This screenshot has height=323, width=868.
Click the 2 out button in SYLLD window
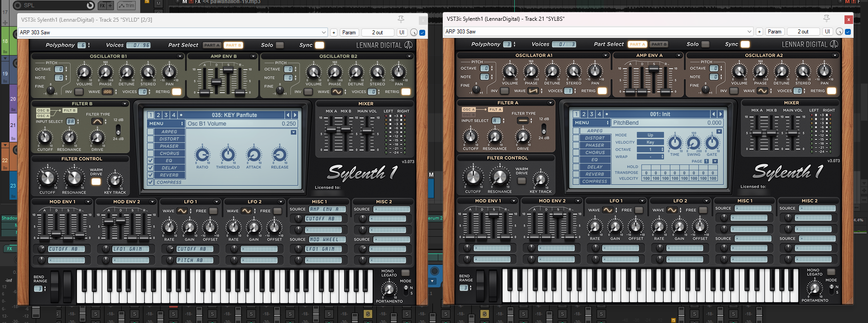378,33
